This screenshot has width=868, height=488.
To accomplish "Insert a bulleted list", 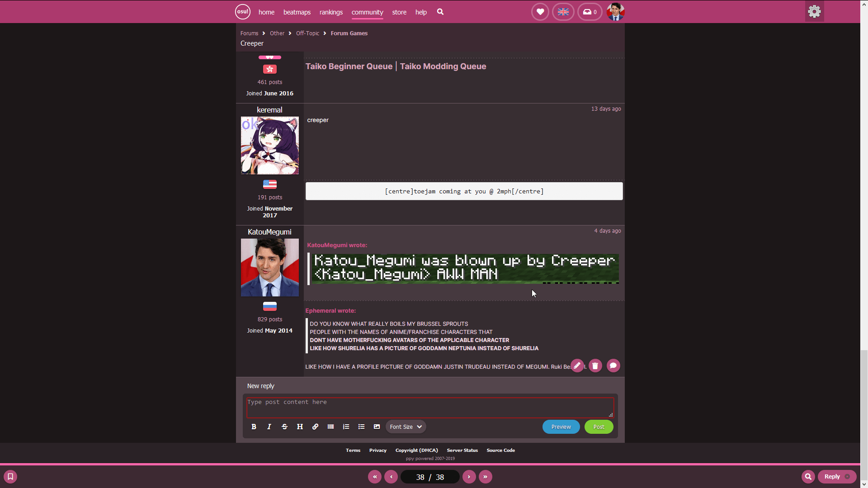I will tap(361, 427).
